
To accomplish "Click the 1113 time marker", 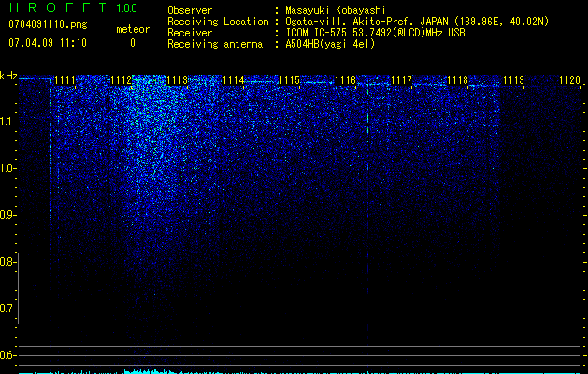I will pyautogui.click(x=177, y=80).
